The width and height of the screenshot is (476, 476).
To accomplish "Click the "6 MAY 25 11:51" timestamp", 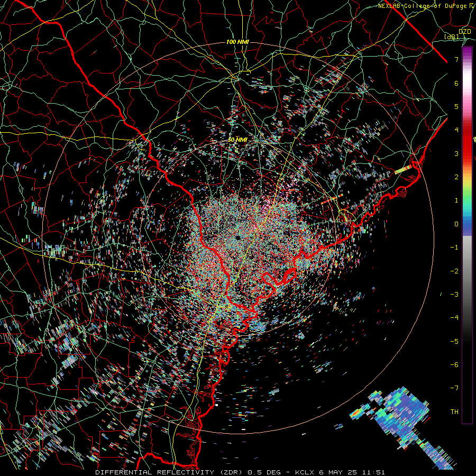I will tap(352, 472).
